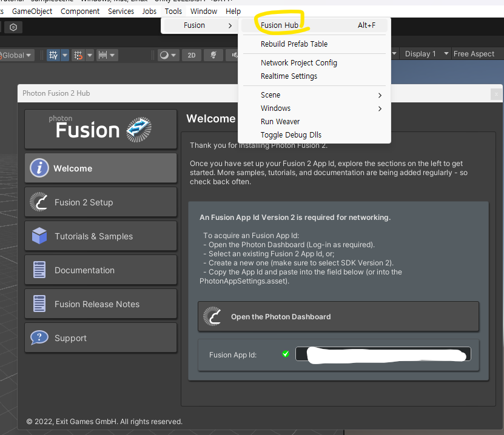Toggle scene audio speaker icon
The image size is (504, 435).
coord(235,55)
